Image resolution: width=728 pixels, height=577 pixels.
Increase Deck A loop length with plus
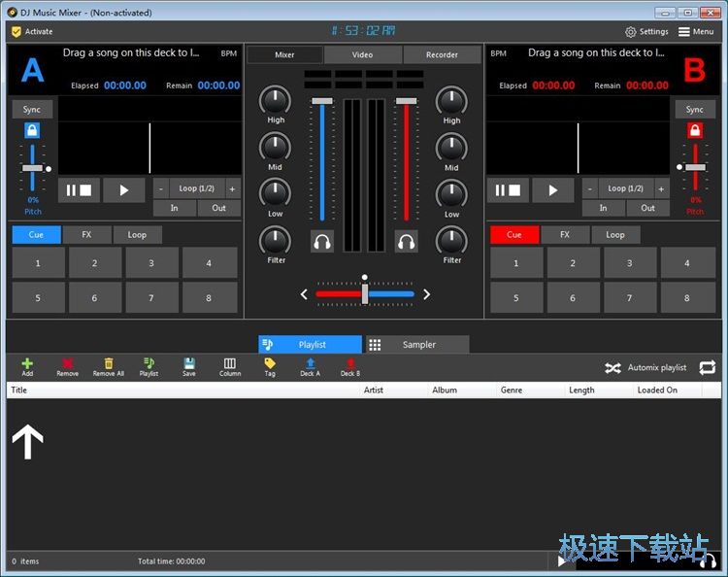232,188
